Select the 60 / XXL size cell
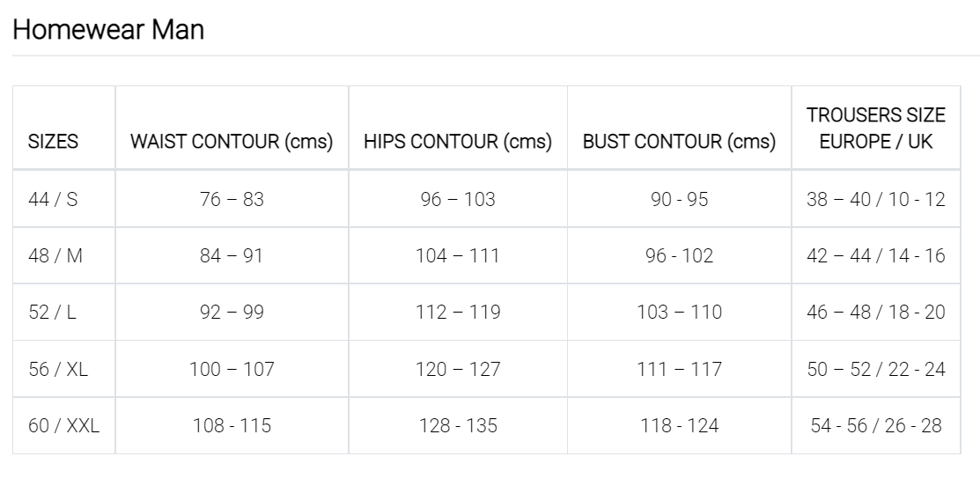Image resolution: width=980 pixels, height=486 pixels. [x=64, y=426]
